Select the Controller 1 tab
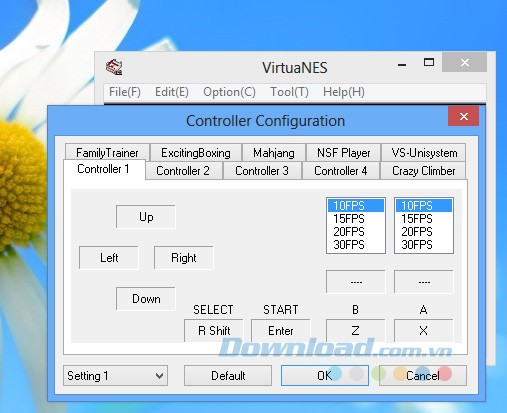Viewport: 507px width, 413px height. (x=104, y=169)
